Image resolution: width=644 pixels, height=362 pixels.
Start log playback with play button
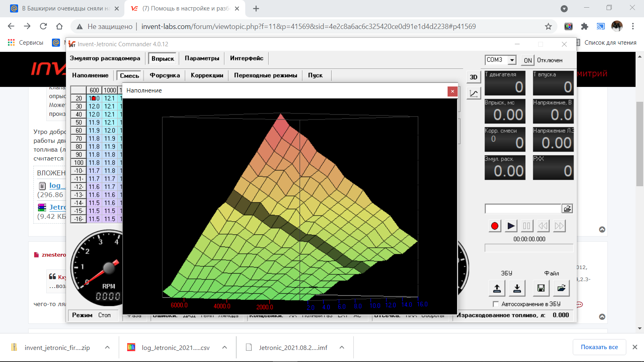point(511,226)
